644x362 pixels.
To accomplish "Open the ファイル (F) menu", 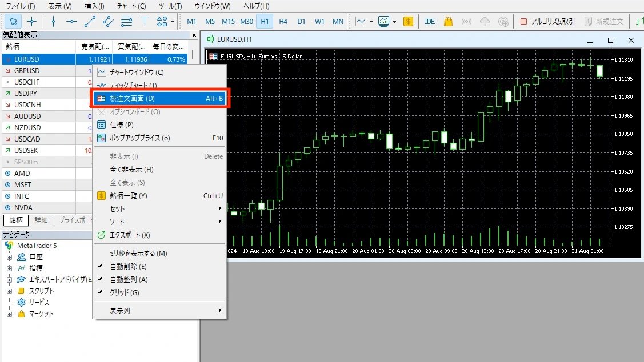I will pyautogui.click(x=21, y=6).
